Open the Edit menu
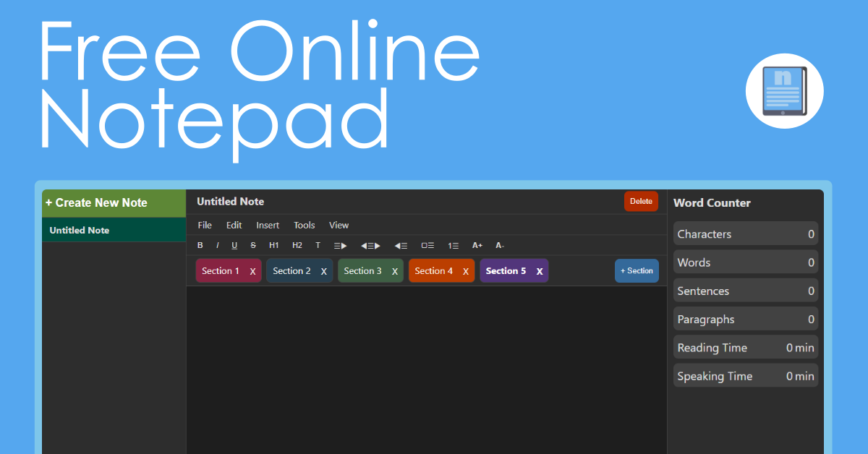Viewport: 868px width, 454px height. pos(233,225)
